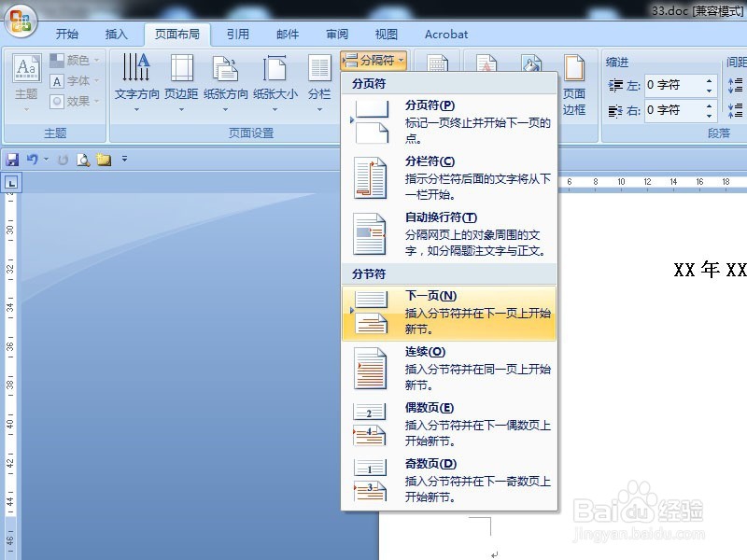Screen dimensions: 747x560
Task: Click the Save icon on quick access toolbar
Action: 12,159
